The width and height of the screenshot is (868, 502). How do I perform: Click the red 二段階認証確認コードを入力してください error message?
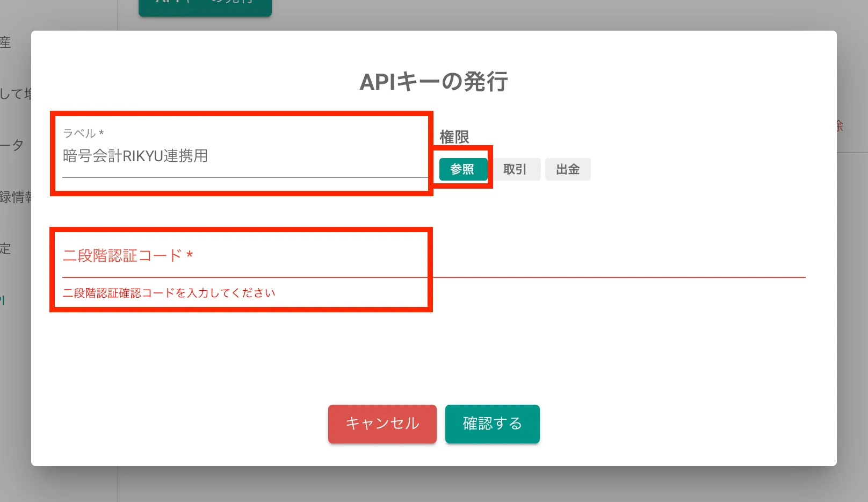[x=169, y=293]
